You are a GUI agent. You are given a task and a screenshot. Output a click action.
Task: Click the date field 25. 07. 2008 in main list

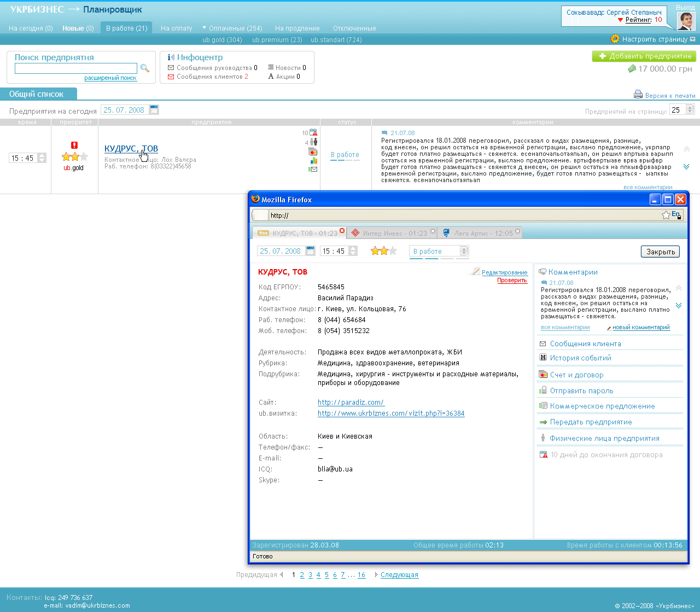[124, 110]
